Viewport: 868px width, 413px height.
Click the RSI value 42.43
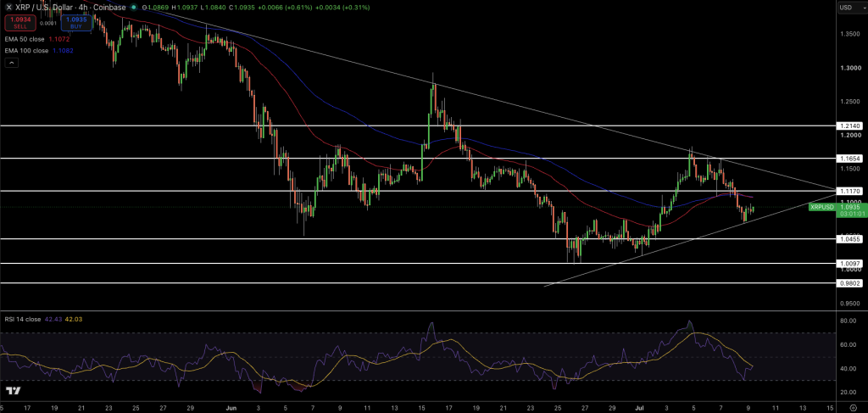click(x=53, y=319)
